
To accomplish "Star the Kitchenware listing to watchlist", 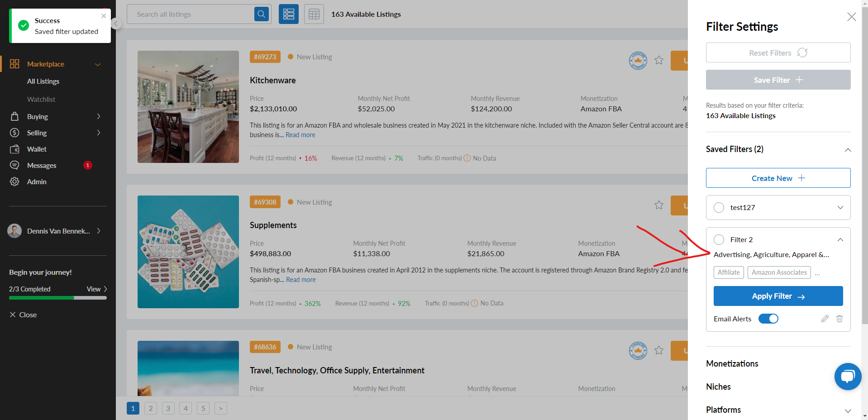I will [x=659, y=60].
